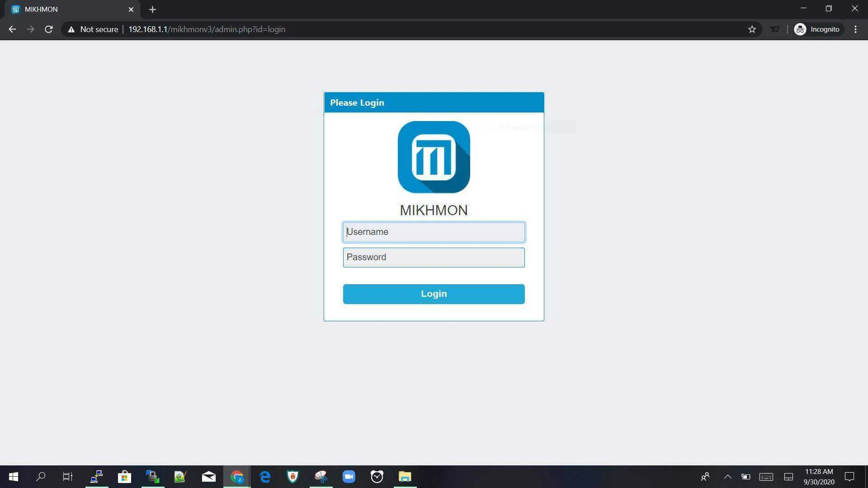Screen dimensions: 868x488
Task: Select the MIKHMON browser tab
Action: [72, 9]
